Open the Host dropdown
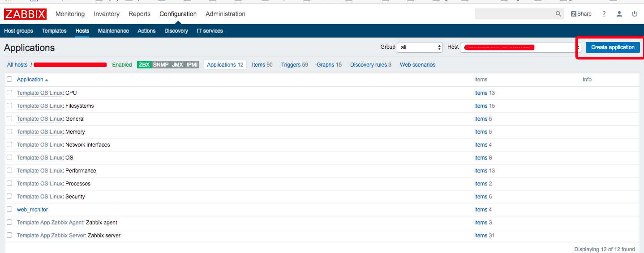The height and width of the screenshot is (253, 644). 520,47
